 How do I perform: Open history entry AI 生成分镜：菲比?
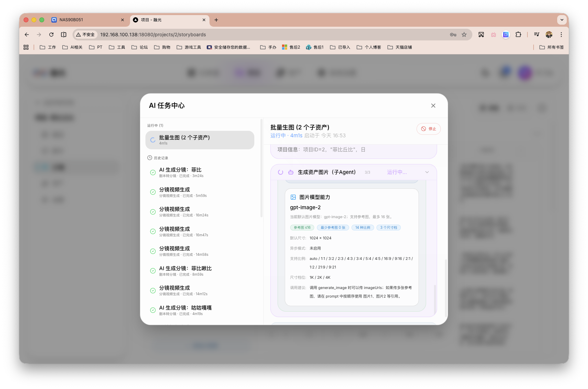tap(200, 172)
